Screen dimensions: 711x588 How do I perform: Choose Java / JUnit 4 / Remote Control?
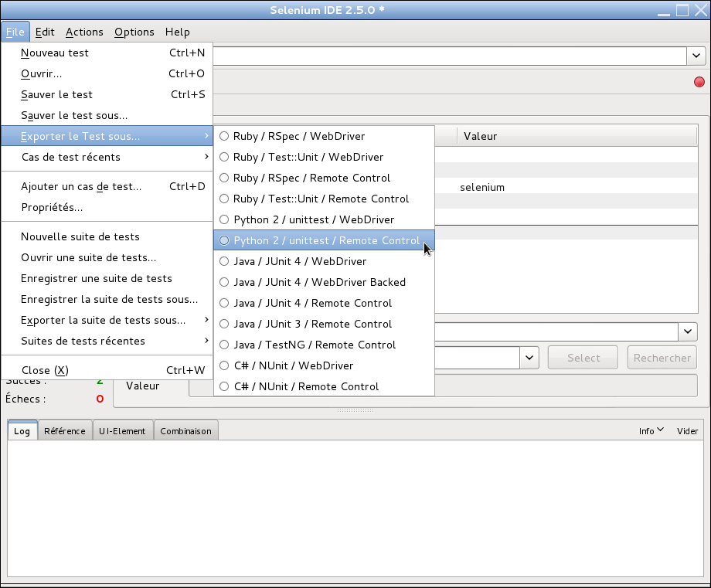pos(324,303)
